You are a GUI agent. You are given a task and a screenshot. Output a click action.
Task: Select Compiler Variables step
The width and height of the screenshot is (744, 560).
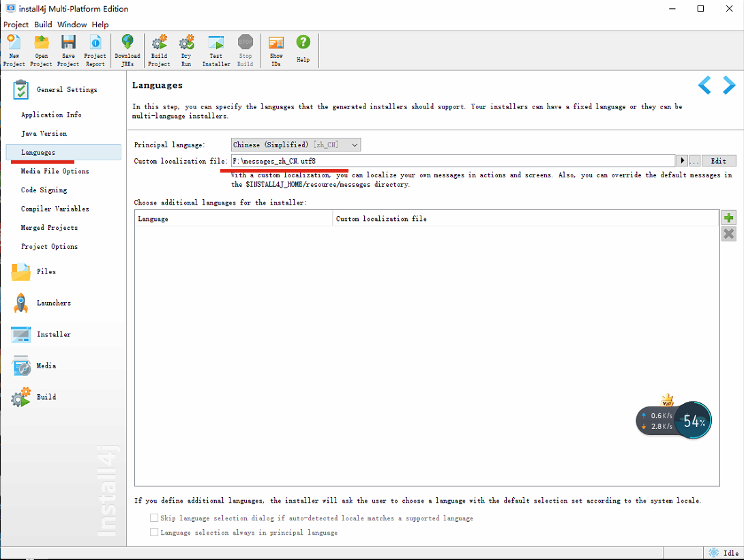55,209
